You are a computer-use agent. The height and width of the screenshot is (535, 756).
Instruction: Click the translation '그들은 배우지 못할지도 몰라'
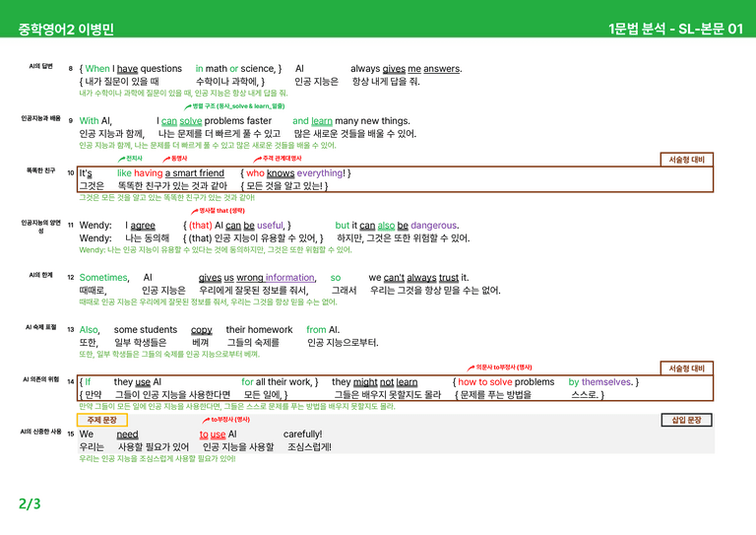[x=388, y=395]
